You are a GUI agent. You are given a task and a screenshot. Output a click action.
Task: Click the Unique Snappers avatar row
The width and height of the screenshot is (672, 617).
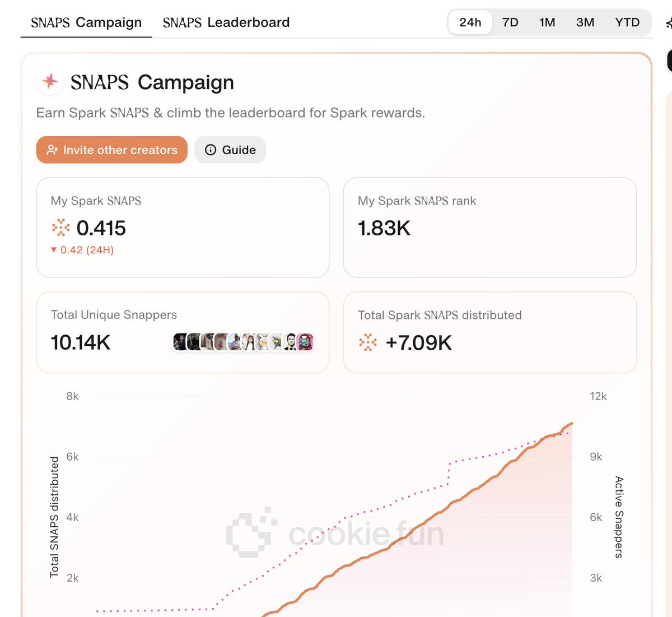click(244, 342)
